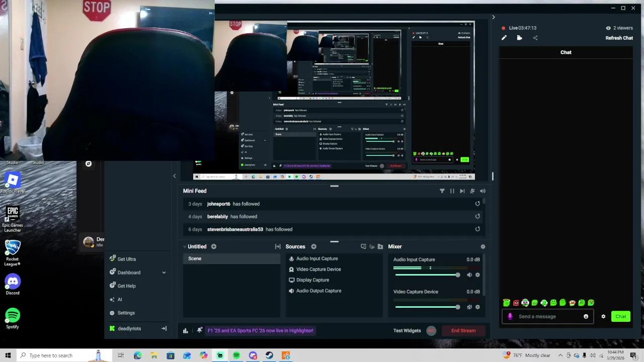Click the Highlighter announcement banner
The image size is (644, 362).
[261, 331]
